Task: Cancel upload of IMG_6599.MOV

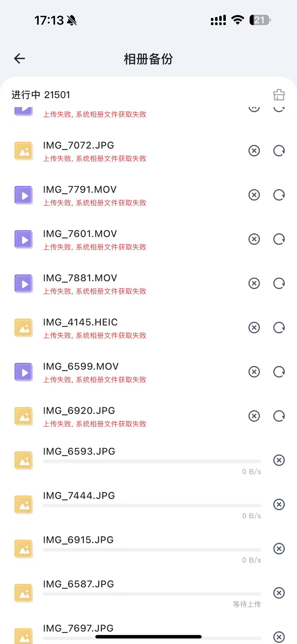Action: click(254, 372)
